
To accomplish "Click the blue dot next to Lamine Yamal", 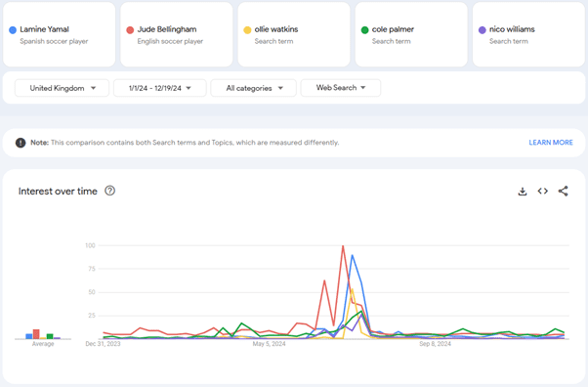I will [13, 30].
